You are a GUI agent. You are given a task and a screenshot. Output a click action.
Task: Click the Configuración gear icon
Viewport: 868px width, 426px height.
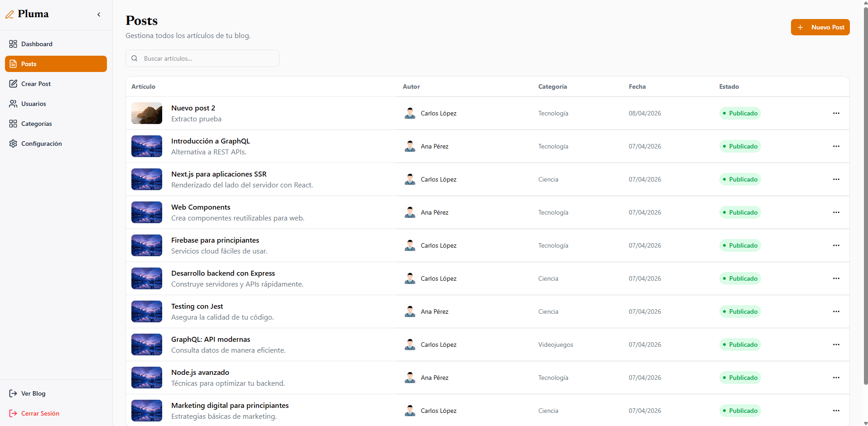pyautogui.click(x=13, y=144)
